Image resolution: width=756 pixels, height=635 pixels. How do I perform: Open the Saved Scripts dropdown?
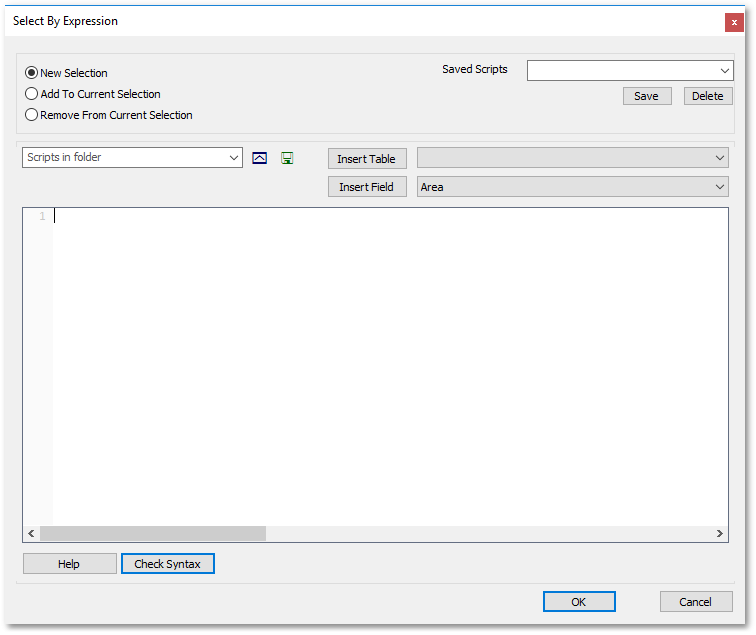click(630, 70)
